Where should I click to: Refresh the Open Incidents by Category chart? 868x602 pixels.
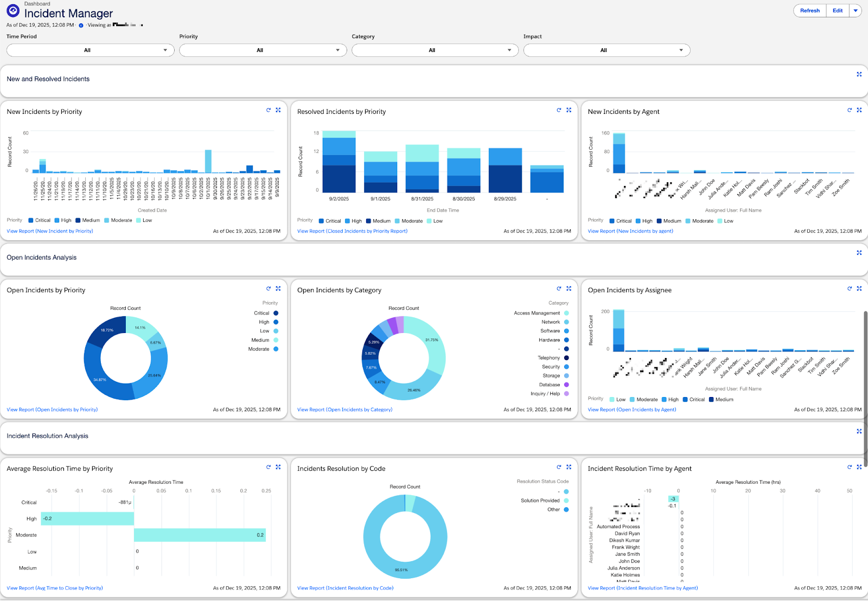pyautogui.click(x=559, y=289)
